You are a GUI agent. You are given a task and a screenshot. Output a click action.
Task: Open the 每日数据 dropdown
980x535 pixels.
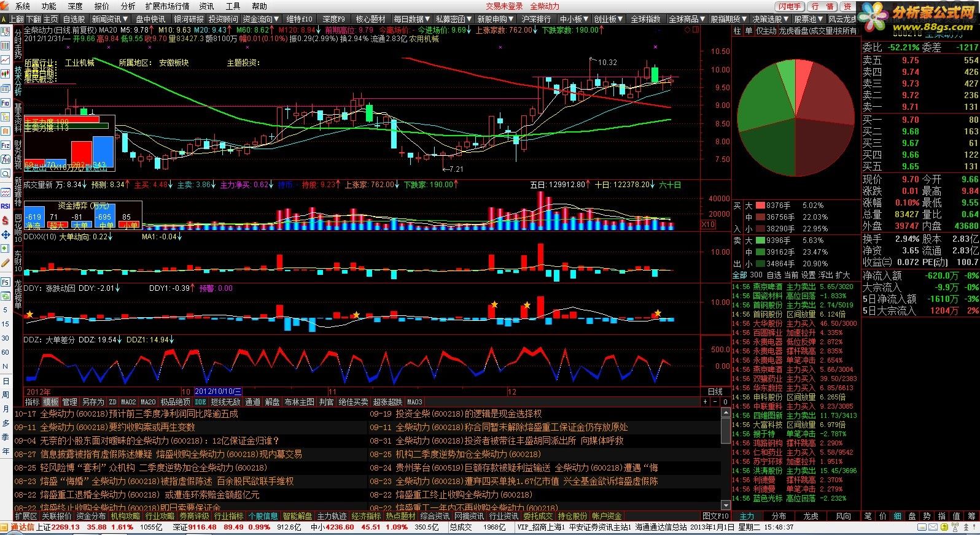pyautogui.click(x=413, y=20)
